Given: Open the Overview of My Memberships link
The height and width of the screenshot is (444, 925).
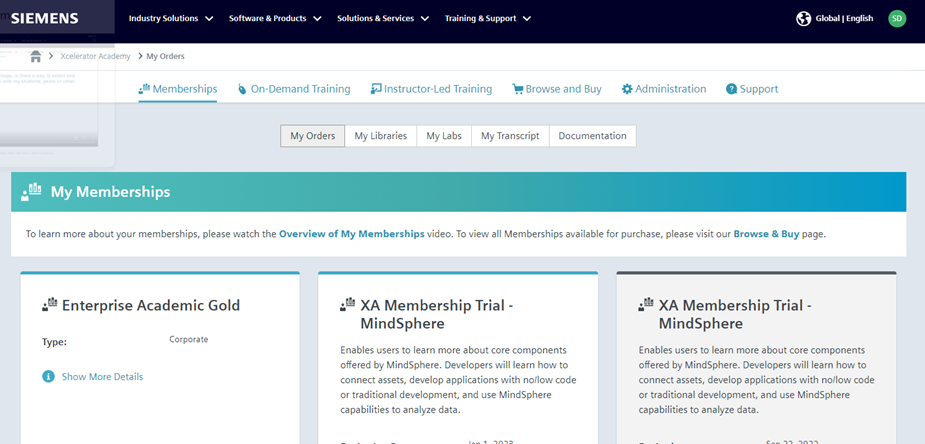Looking at the screenshot, I should (352, 233).
